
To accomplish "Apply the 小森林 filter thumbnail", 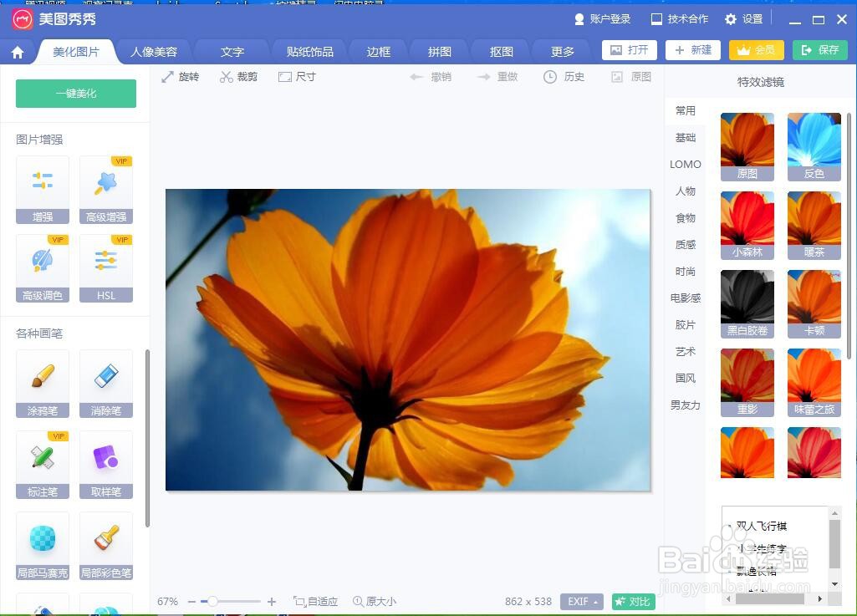I will coord(747,225).
